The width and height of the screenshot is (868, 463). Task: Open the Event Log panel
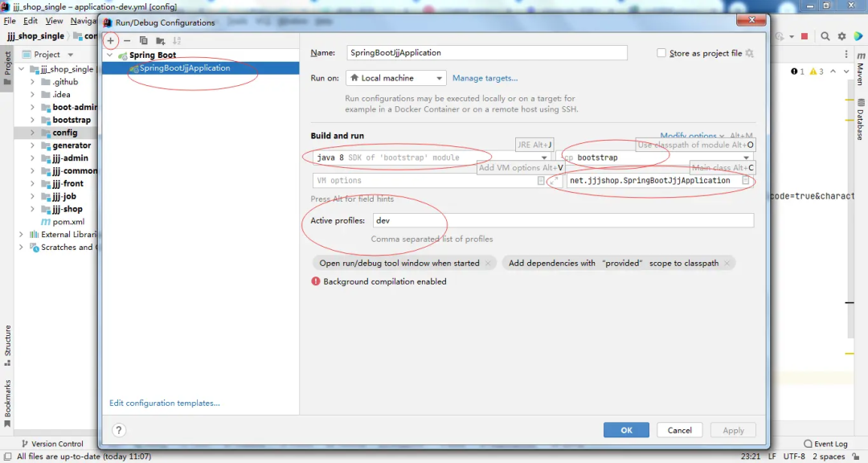pyautogui.click(x=825, y=444)
